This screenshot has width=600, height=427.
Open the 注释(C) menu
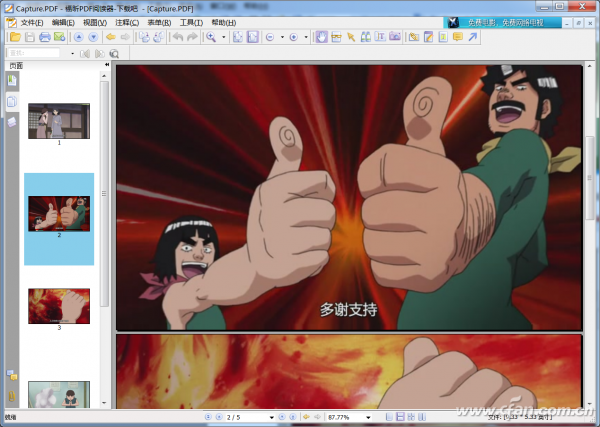click(127, 23)
